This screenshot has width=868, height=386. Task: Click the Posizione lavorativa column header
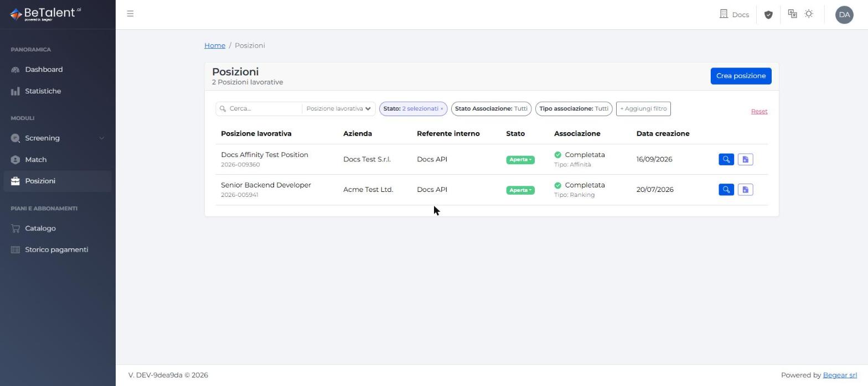click(x=256, y=134)
